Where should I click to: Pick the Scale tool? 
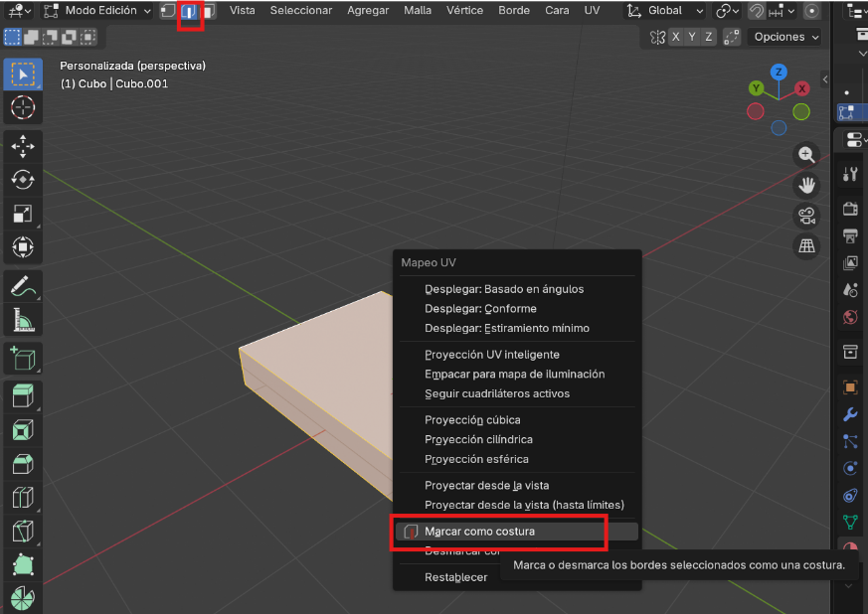coord(23,214)
